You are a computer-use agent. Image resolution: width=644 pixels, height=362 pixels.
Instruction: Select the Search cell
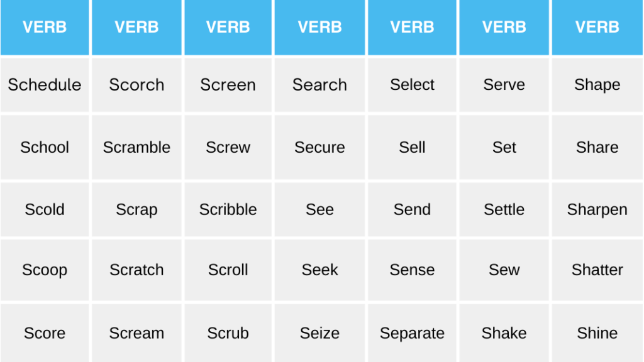[x=319, y=85]
